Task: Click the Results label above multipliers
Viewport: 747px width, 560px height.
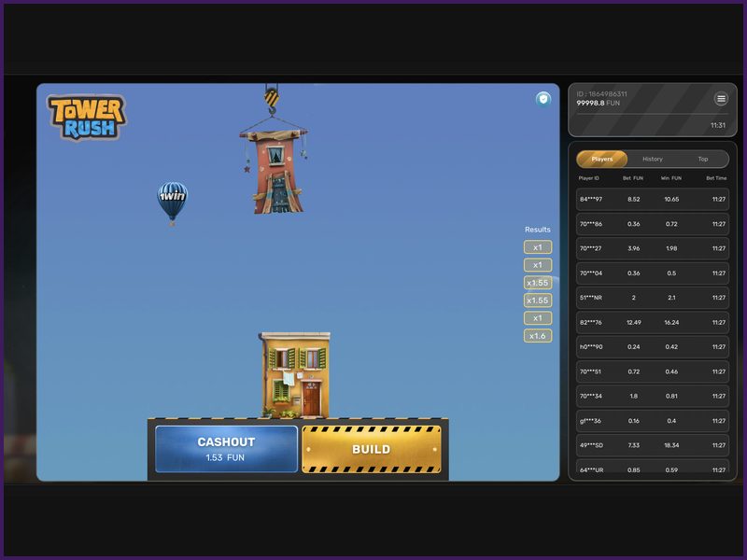Action: pos(536,229)
